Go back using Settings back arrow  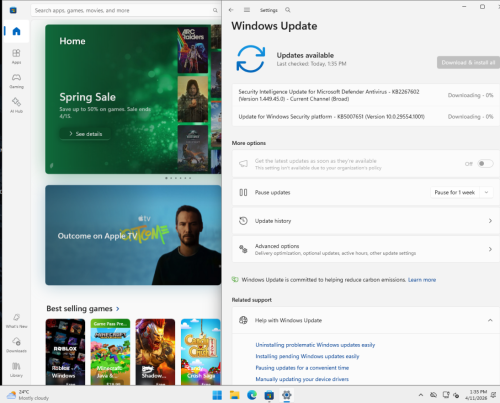coord(231,10)
